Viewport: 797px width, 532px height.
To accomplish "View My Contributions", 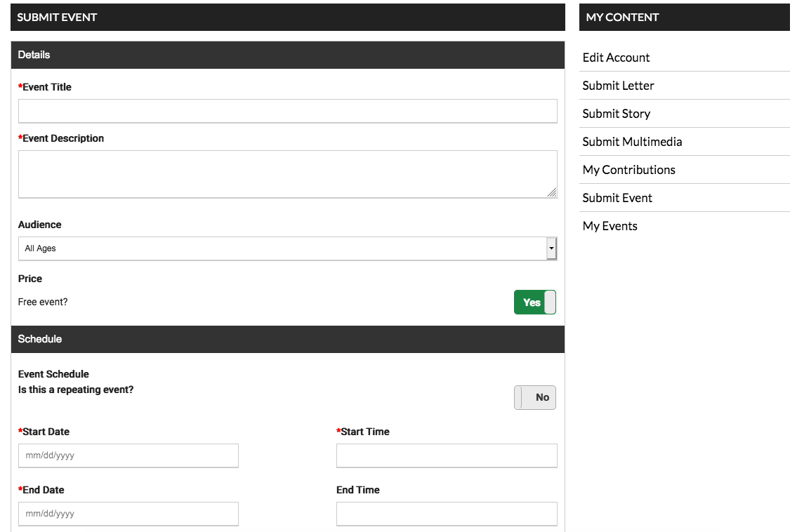I will tap(628, 170).
